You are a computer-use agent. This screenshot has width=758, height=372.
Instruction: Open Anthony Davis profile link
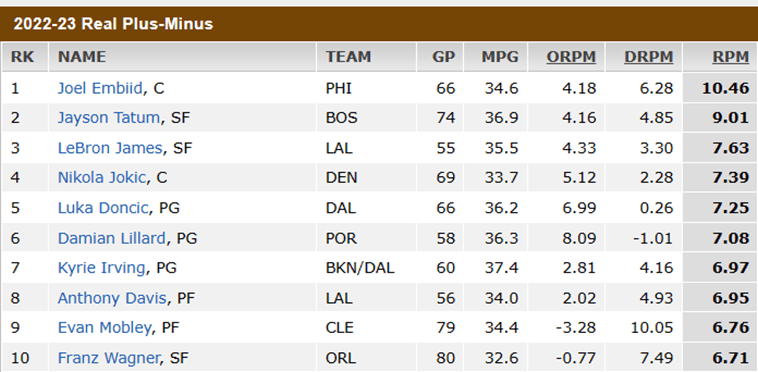[x=112, y=298]
